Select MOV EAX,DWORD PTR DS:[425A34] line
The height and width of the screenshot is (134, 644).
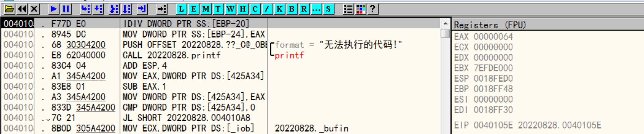click(x=193, y=76)
